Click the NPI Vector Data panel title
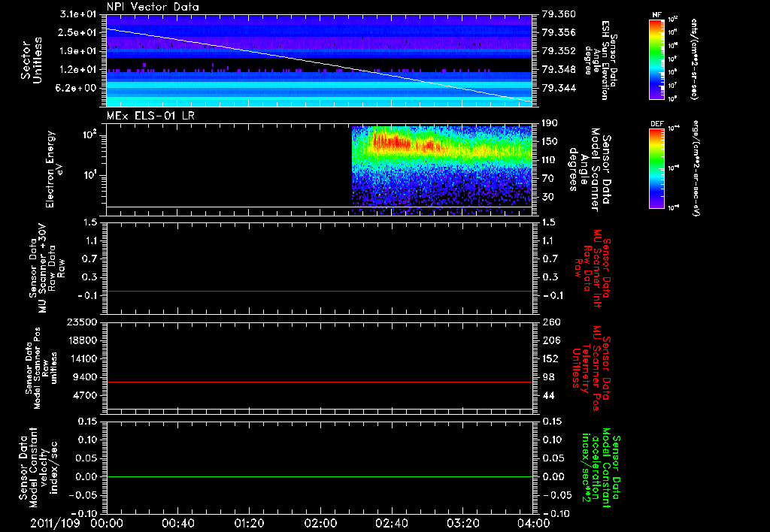770x532 pixels. coord(153,6)
